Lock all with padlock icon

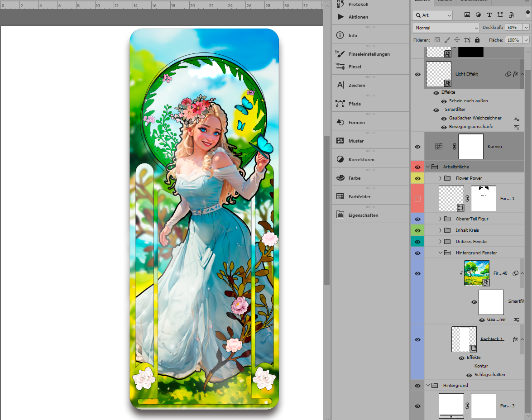[x=477, y=40]
